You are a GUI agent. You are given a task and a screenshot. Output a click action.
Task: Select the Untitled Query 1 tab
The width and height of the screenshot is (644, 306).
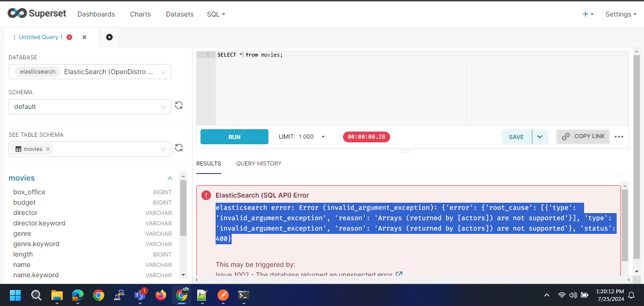(41, 37)
